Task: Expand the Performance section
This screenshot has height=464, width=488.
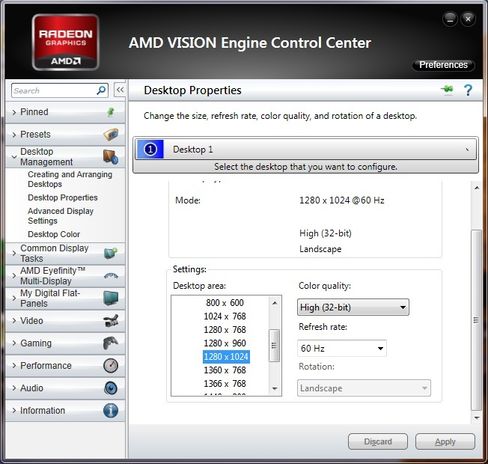Action: (x=14, y=366)
